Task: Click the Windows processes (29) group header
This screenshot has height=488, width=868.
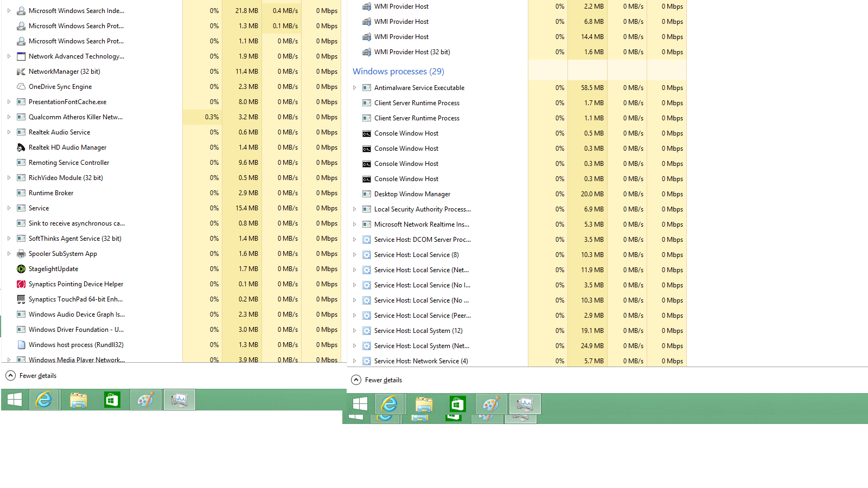Action: (x=398, y=72)
